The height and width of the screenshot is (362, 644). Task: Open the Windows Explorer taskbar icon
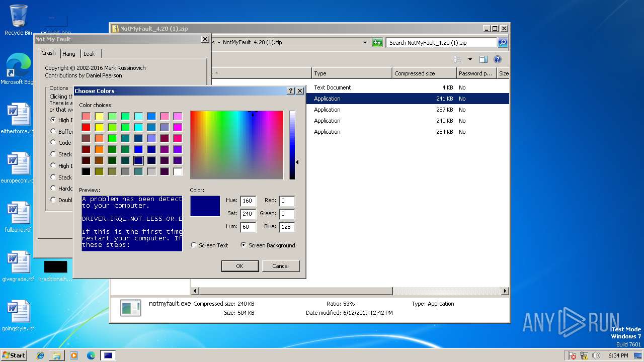click(x=57, y=355)
